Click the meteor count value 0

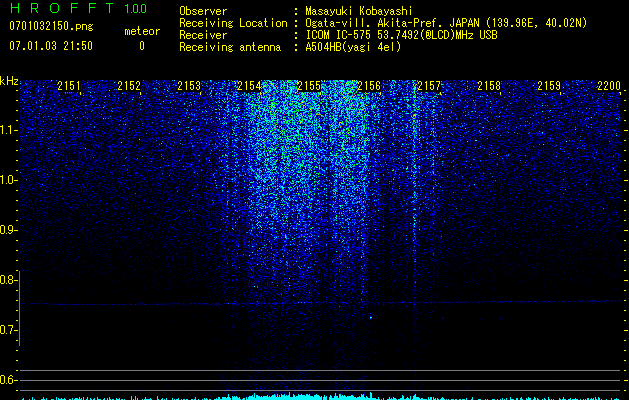point(142,46)
